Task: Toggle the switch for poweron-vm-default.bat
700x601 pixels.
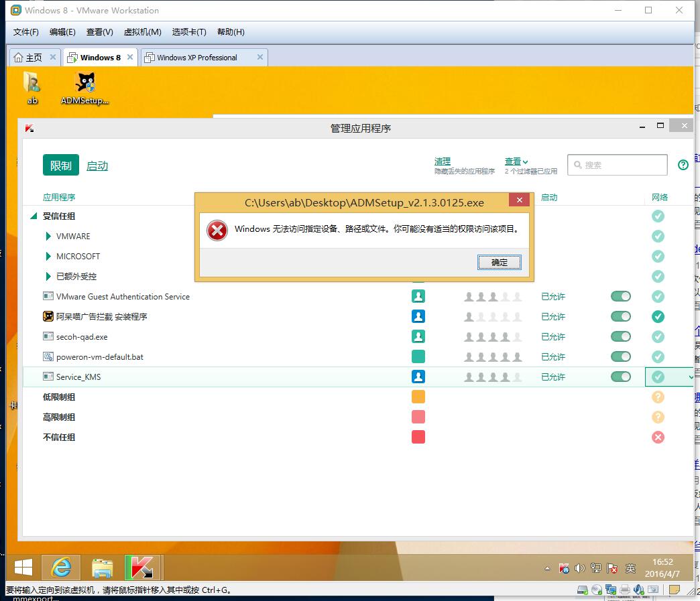Action: coord(620,356)
